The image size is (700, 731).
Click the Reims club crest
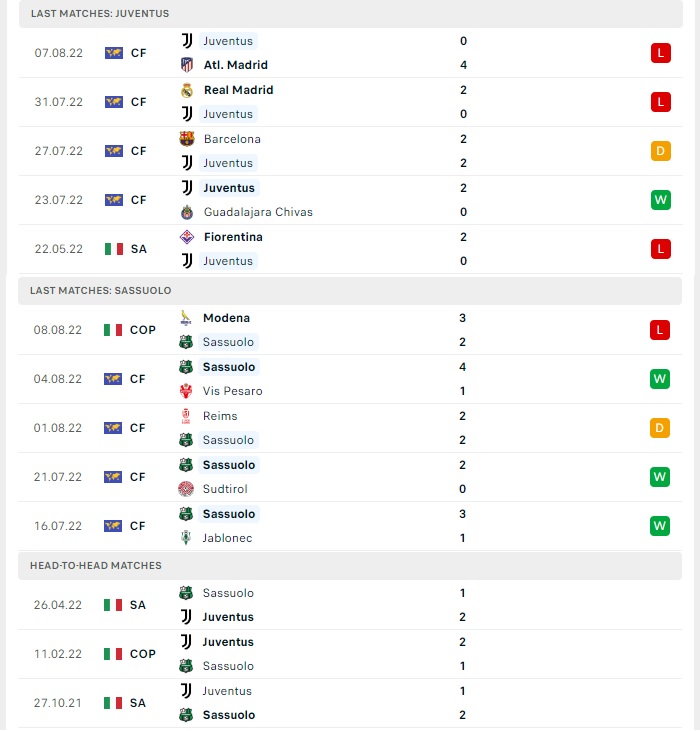pos(186,416)
